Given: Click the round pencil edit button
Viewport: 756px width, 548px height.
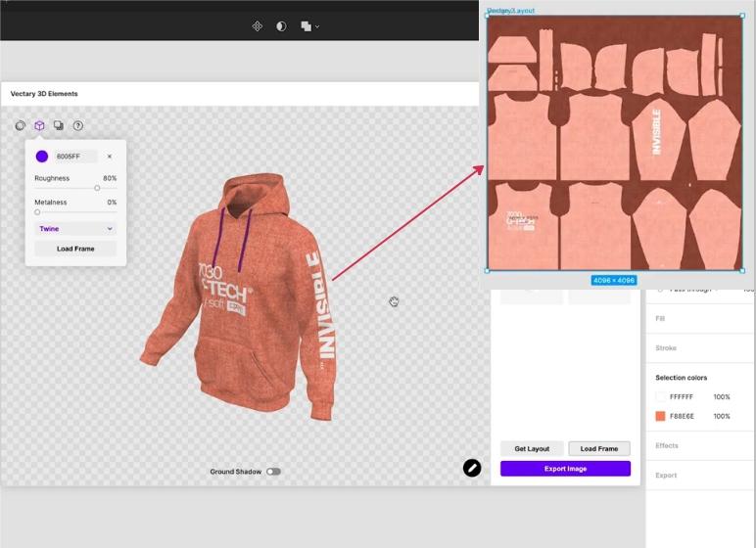Looking at the screenshot, I should tap(472, 468).
